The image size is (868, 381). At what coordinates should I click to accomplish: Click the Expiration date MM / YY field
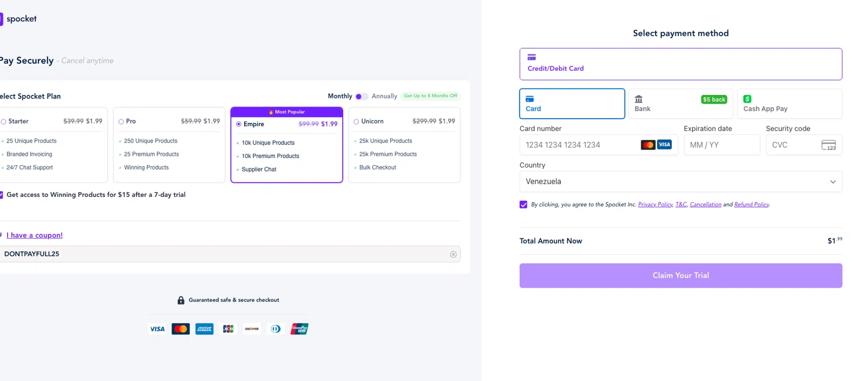point(722,145)
